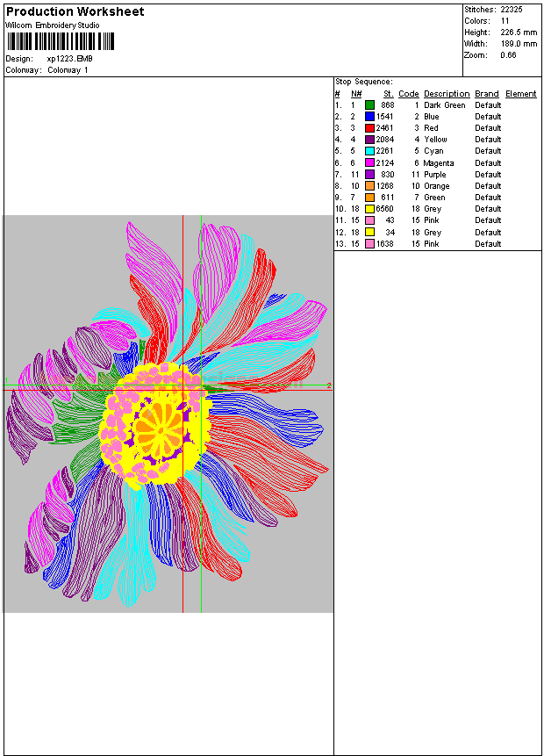The width and height of the screenshot is (544, 756).
Task: Select the Stitches value '22325'
Action: click(x=512, y=9)
